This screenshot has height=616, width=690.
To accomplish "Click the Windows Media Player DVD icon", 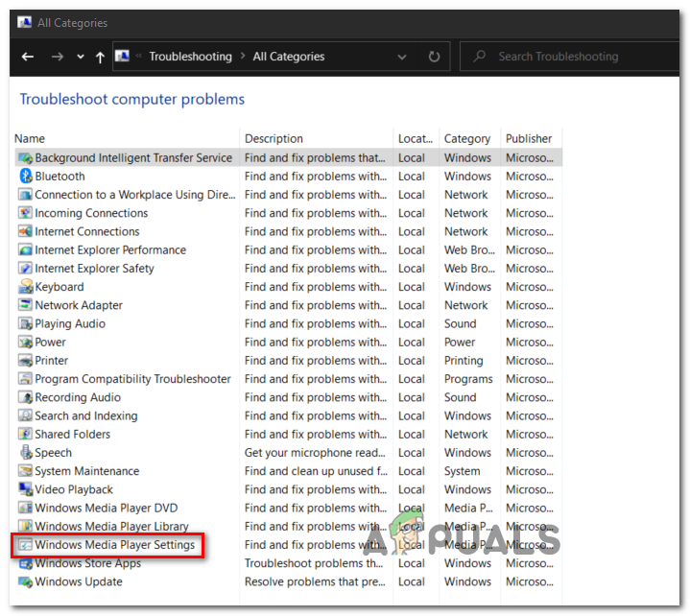I will 26,508.
